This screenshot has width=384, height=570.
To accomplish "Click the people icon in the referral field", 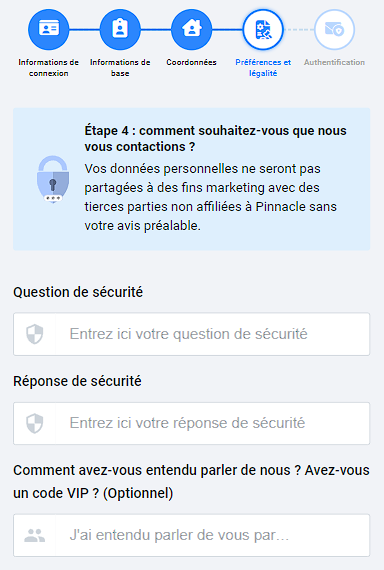I will point(35,535).
